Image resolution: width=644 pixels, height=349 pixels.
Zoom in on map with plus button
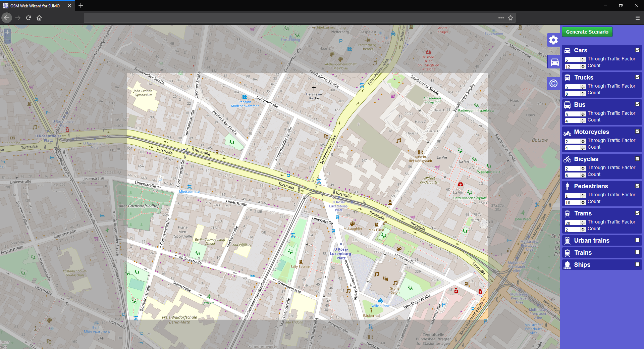point(7,32)
